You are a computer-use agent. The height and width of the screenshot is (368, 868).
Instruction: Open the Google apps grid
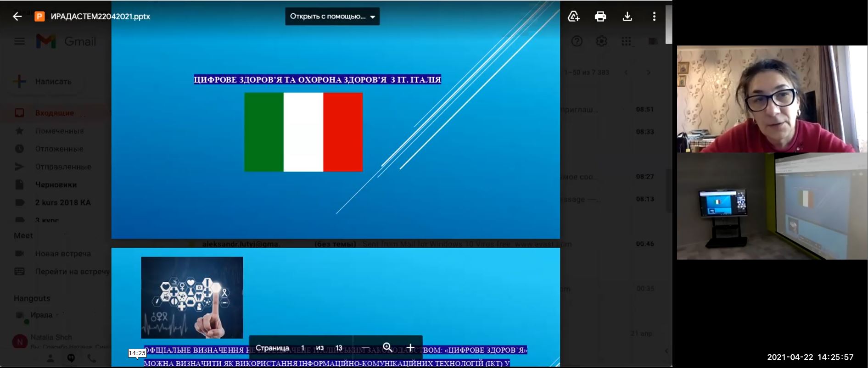(x=626, y=41)
